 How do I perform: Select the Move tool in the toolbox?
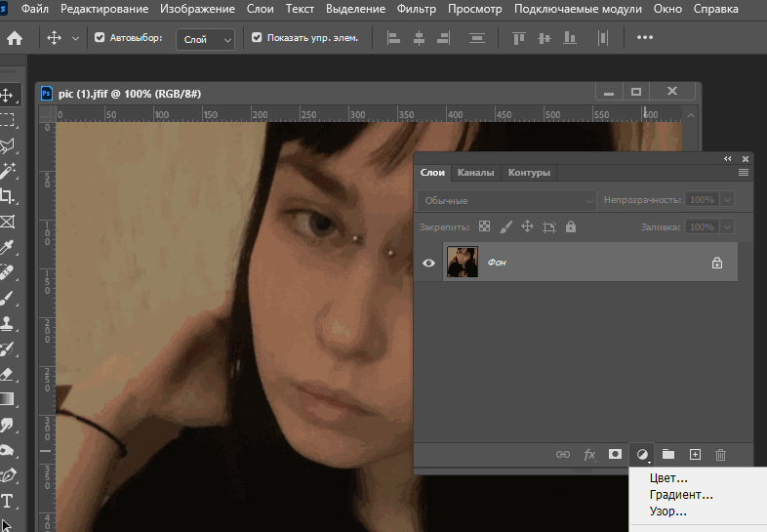(x=7, y=95)
